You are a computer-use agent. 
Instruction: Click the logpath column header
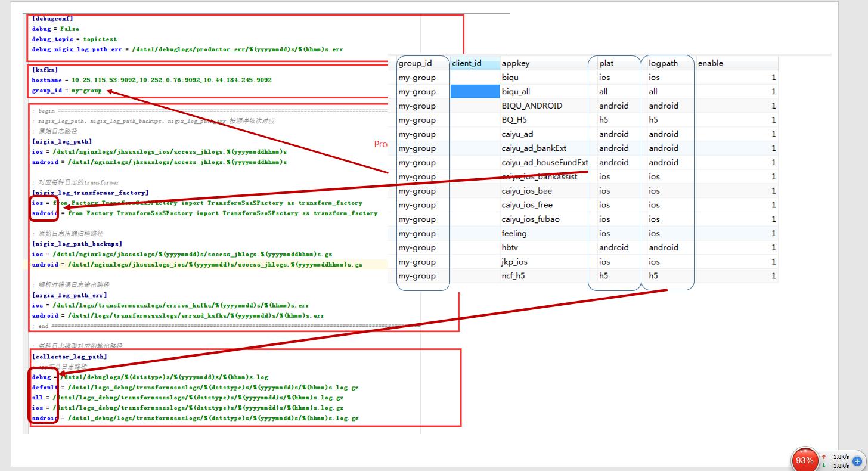tap(664, 63)
